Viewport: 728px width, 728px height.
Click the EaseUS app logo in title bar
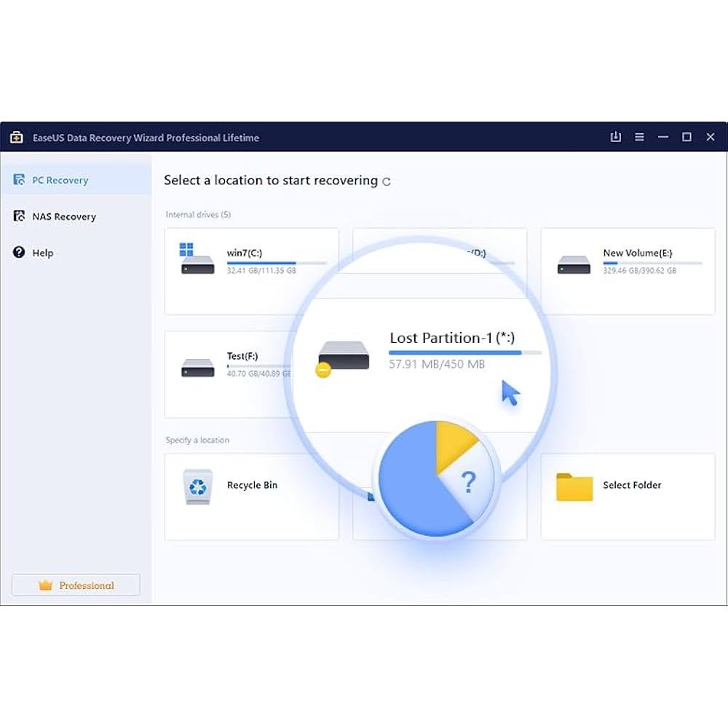[x=16, y=137]
